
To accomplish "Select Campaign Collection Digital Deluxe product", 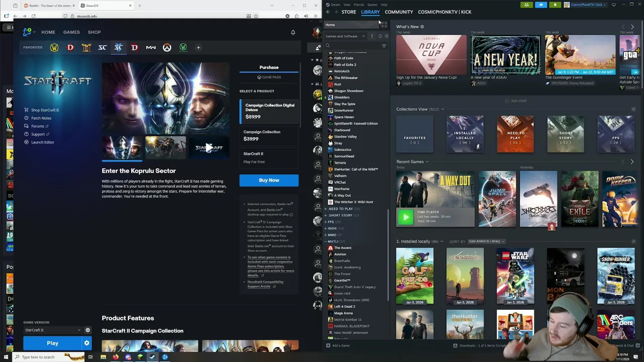I will tap(269, 111).
